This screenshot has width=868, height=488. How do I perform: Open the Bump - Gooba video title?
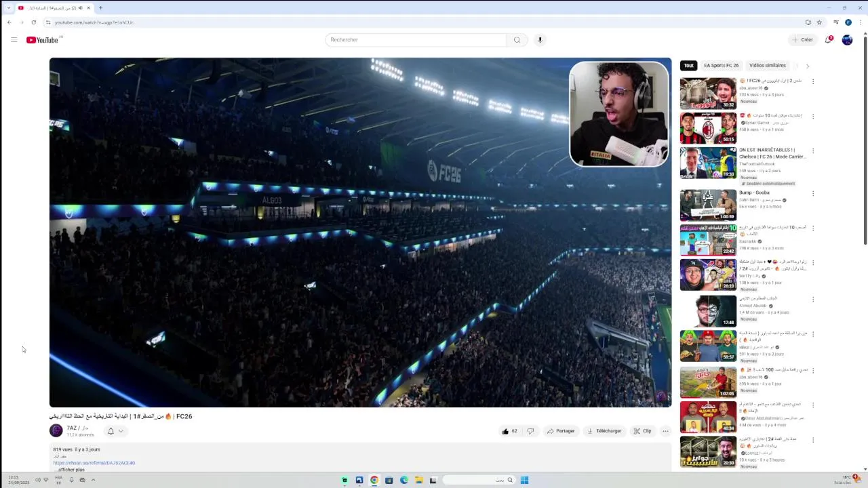click(755, 192)
